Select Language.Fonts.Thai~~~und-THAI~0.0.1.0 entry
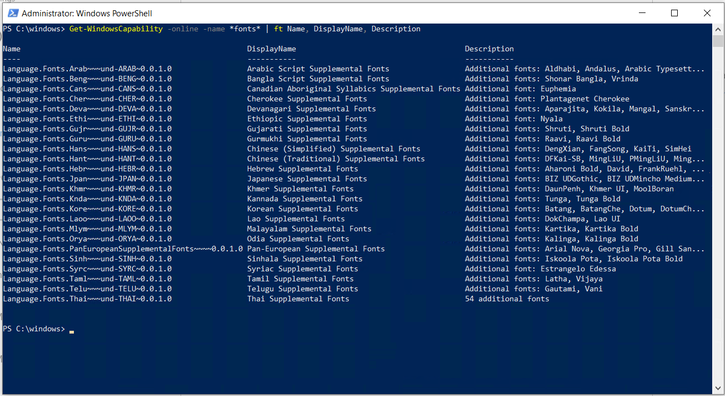The height and width of the screenshot is (396, 725). click(87, 299)
